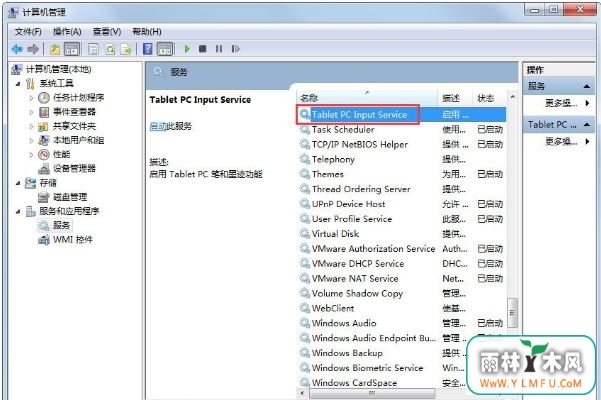Click the scroll-up arrow of services list
This screenshot has width=601, height=400.
512,97
